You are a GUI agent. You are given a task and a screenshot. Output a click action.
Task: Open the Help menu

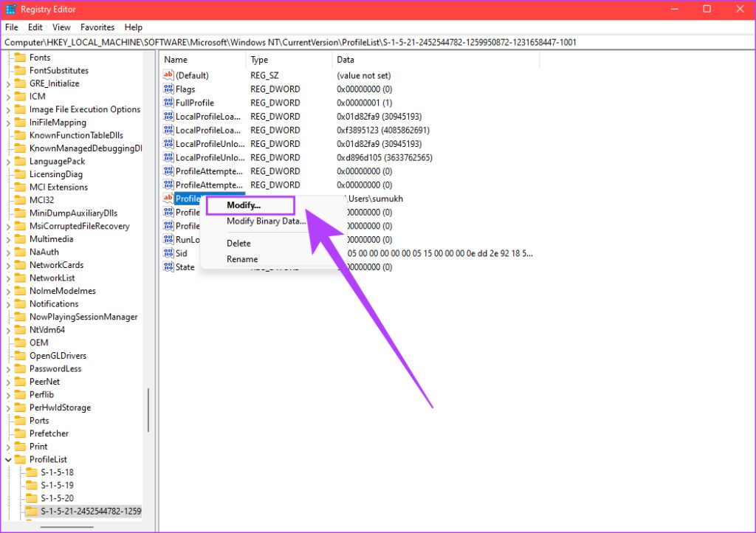click(133, 27)
